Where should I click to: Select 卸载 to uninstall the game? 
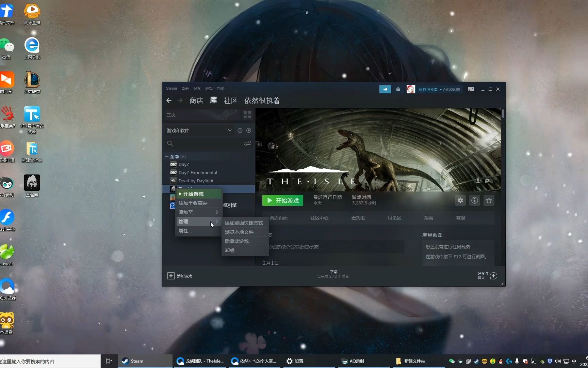(245, 250)
